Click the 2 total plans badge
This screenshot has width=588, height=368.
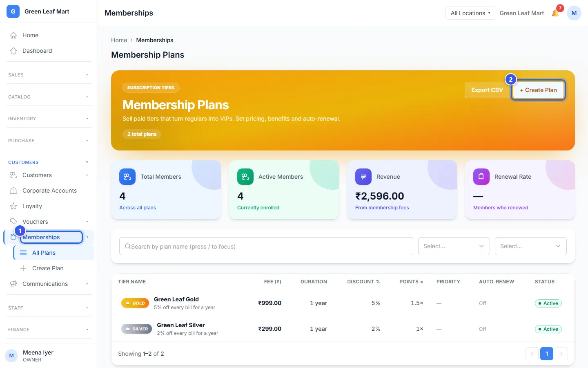point(142,134)
